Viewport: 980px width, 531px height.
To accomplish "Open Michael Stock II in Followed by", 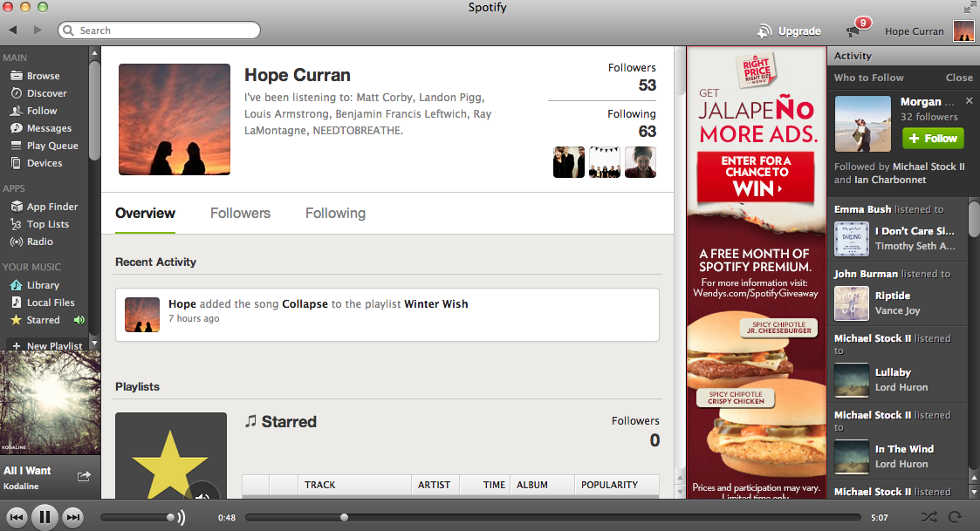I will coord(929,167).
